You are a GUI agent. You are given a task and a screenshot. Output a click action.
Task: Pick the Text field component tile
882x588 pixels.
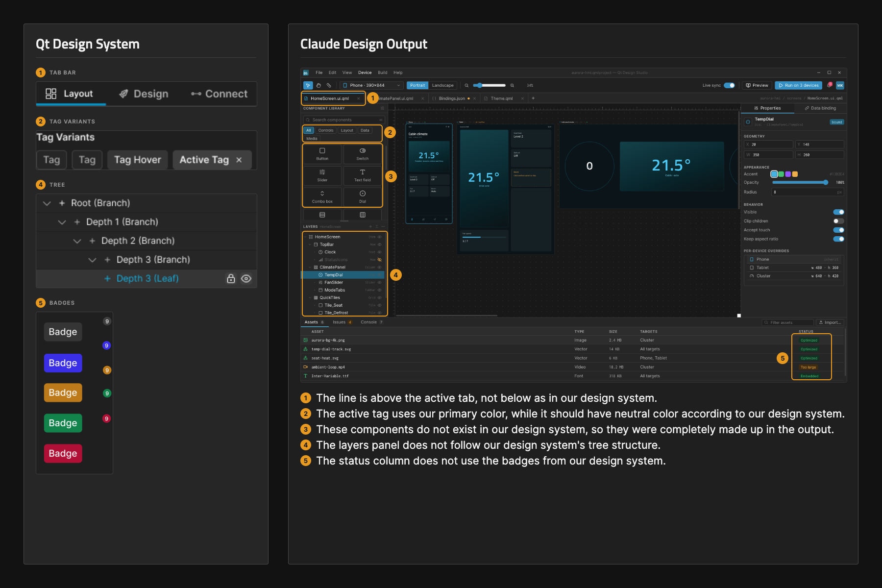point(363,175)
